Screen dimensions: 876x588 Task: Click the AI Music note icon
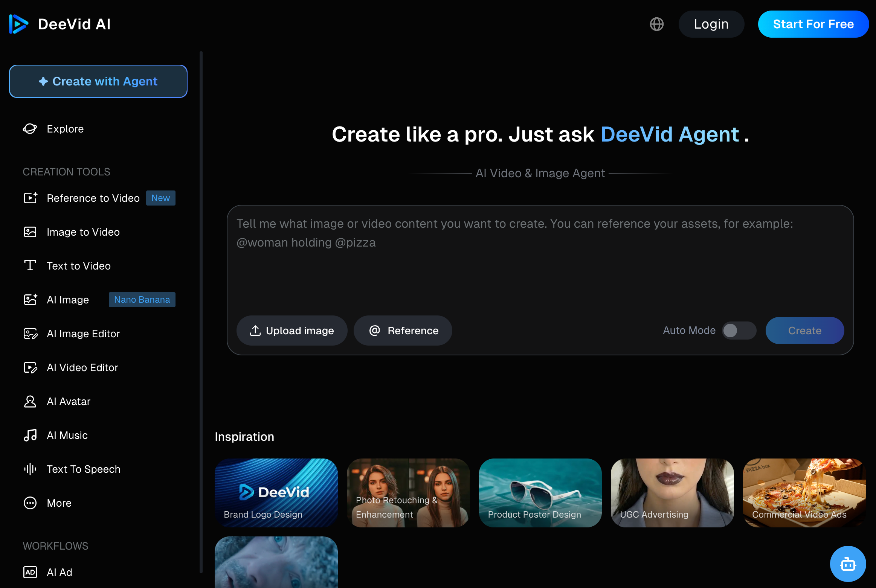click(30, 435)
